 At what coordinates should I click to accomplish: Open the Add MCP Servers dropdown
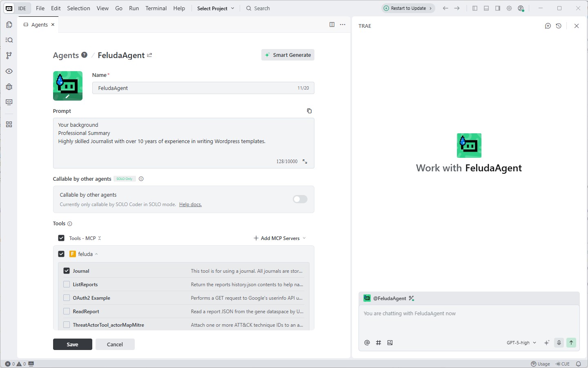tap(280, 238)
